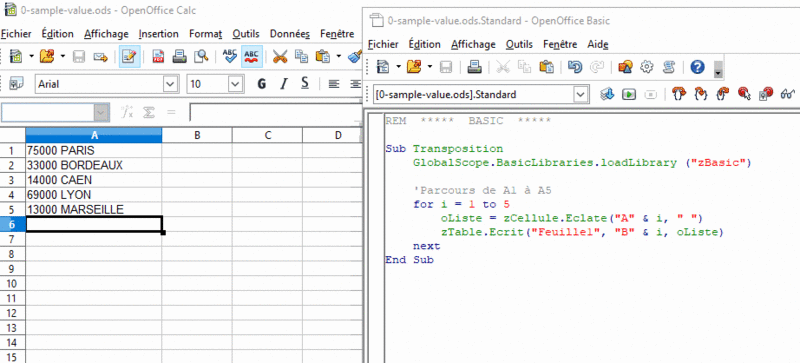This screenshot has height=363, width=800.
Task: Toggle Bold formatting button G
Action: [262, 84]
